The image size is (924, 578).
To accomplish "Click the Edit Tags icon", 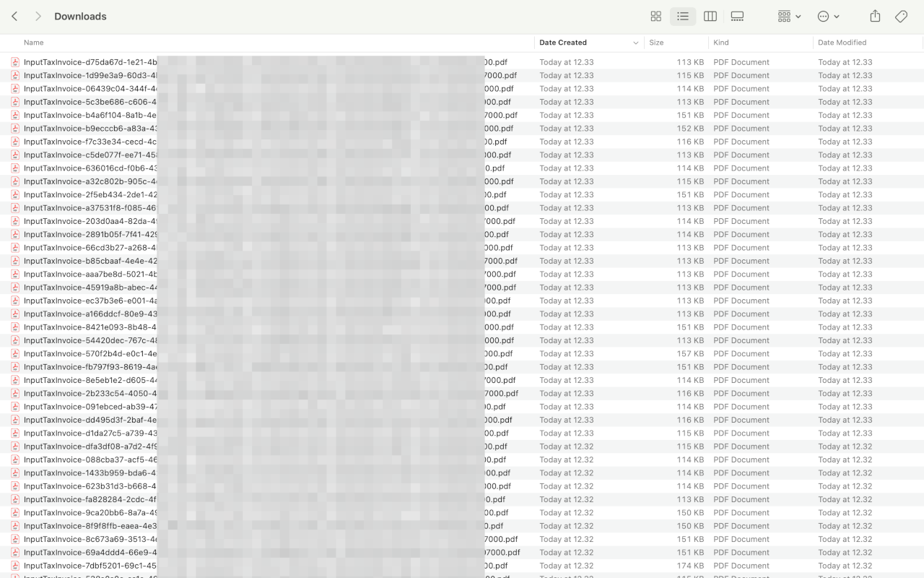I will coord(901,16).
